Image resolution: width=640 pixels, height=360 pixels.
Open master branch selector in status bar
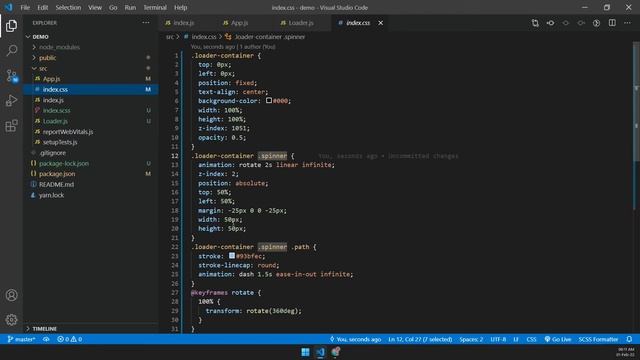(21, 339)
